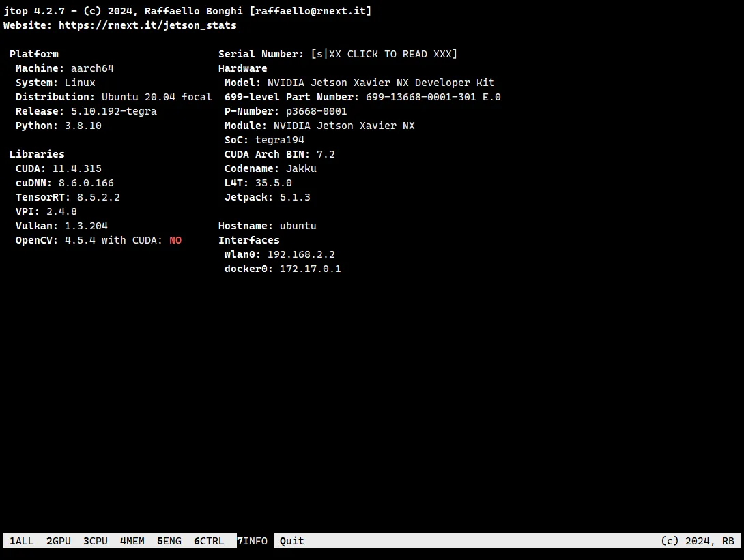Click the SoC value tegra194
Image resolution: width=744 pixels, height=560 pixels.
(280, 140)
